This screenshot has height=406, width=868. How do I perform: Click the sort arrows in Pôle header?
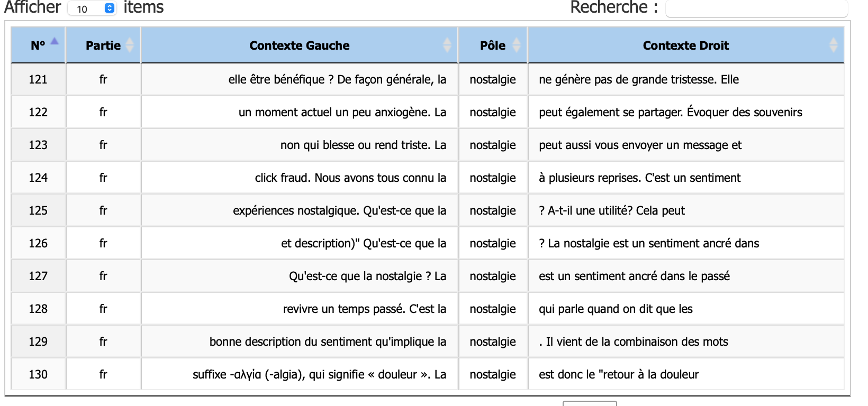[x=517, y=45]
